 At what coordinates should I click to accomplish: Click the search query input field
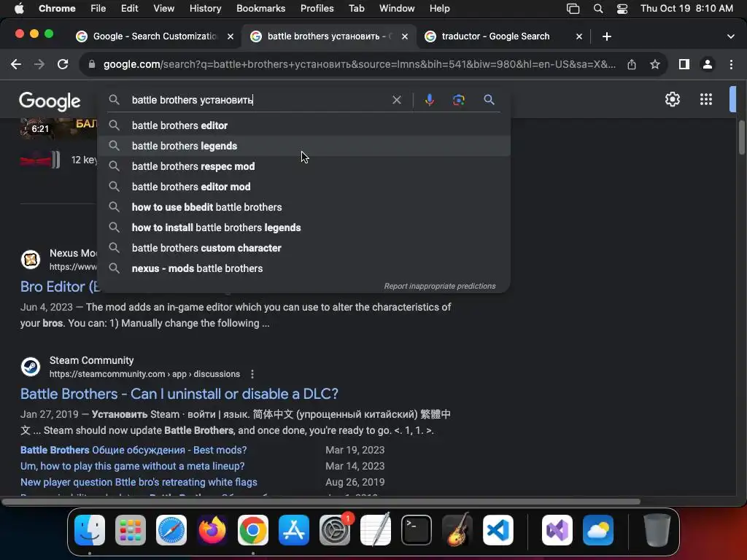258,100
